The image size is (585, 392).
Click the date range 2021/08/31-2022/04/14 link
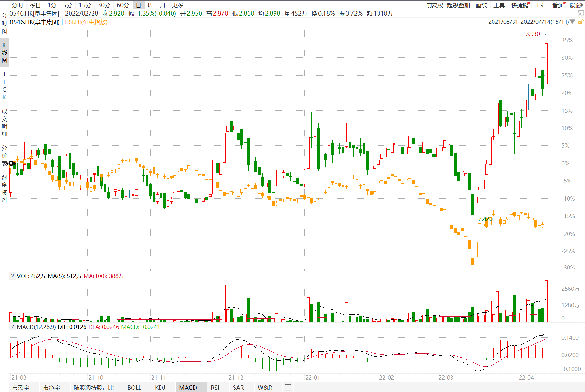pyautogui.click(x=528, y=22)
